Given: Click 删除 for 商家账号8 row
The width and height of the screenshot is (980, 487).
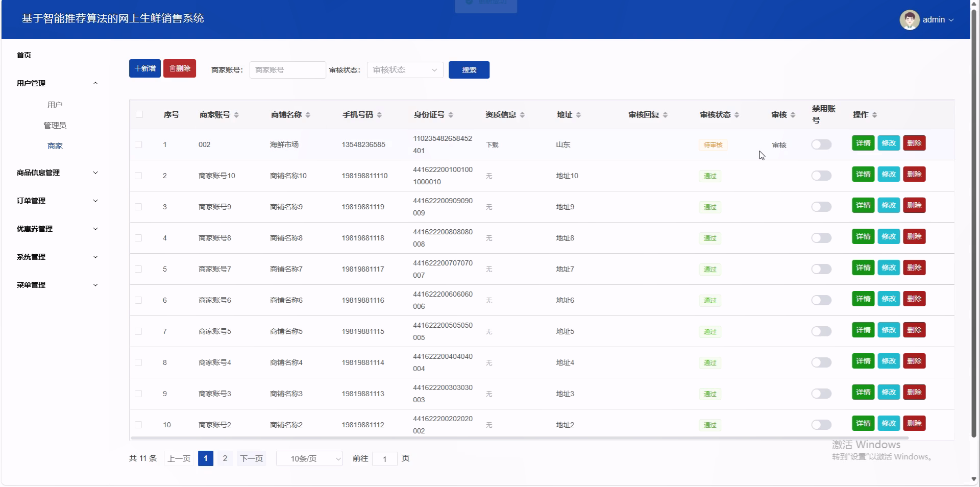Looking at the screenshot, I should click(914, 236).
